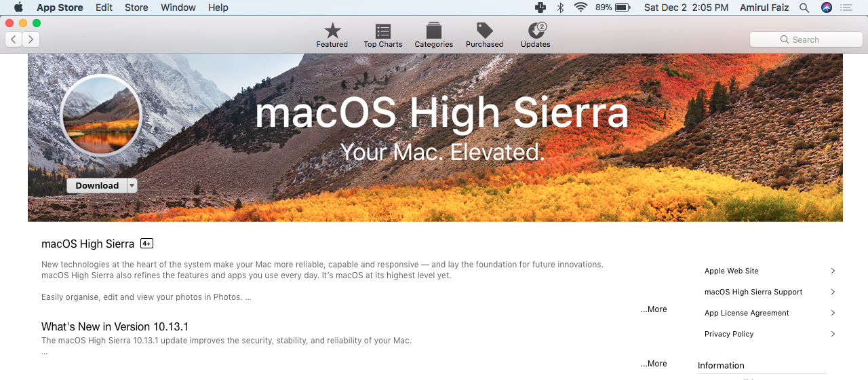
Task: Open the Window menu
Action: tap(178, 7)
